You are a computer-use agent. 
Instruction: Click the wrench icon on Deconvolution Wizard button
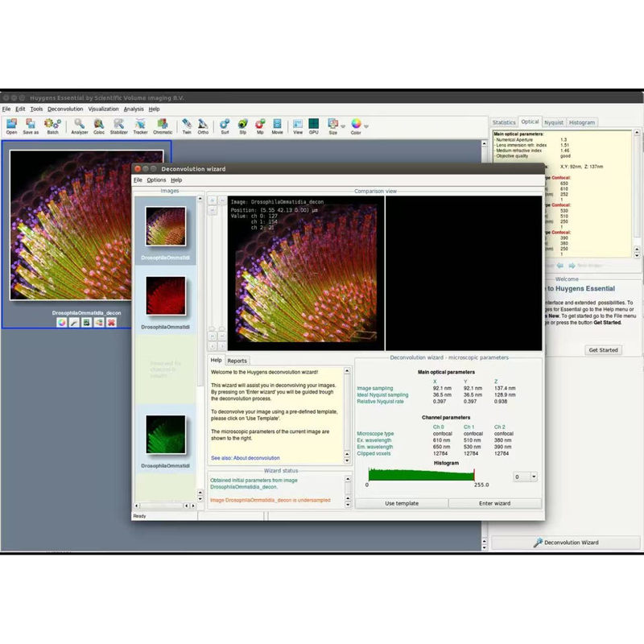tap(537, 543)
